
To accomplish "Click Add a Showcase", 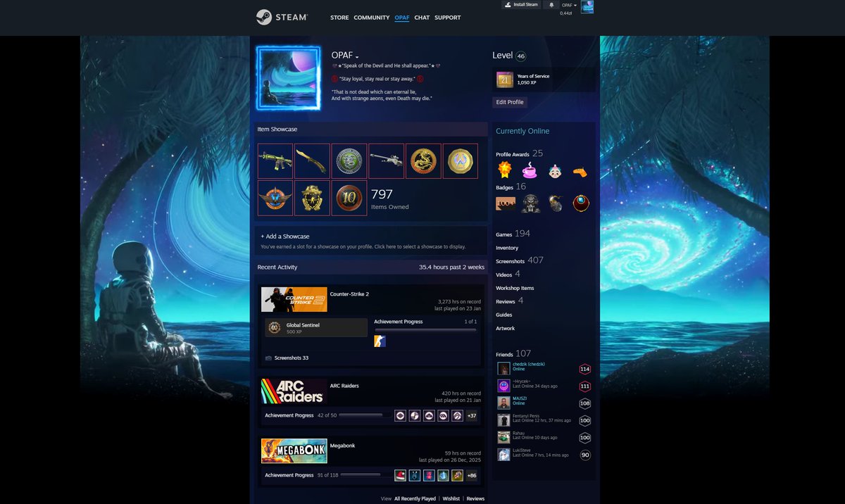I will pyautogui.click(x=285, y=237).
